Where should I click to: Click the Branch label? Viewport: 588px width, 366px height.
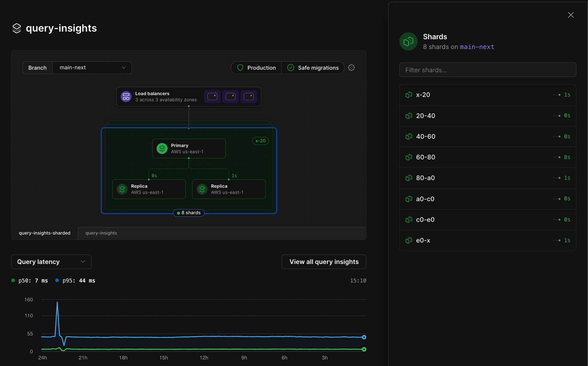tap(37, 68)
